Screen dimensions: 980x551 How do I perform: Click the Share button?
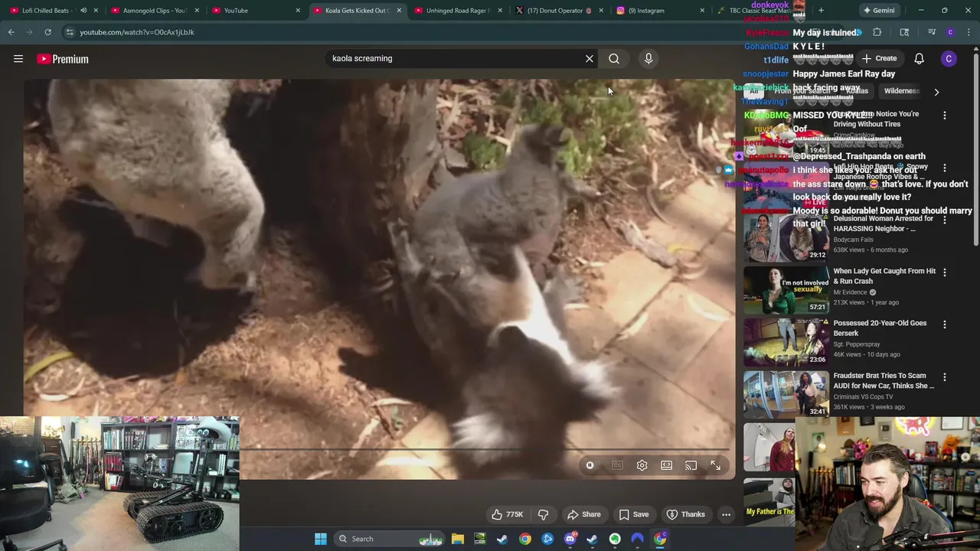coord(583,514)
